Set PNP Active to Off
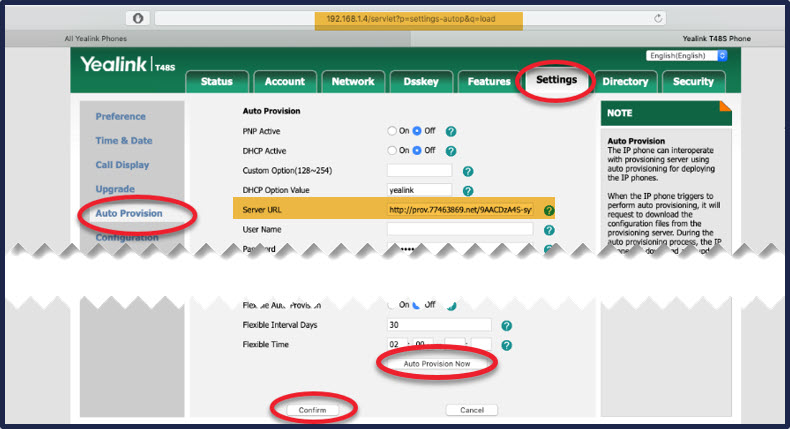790x429 pixels. [417, 131]
